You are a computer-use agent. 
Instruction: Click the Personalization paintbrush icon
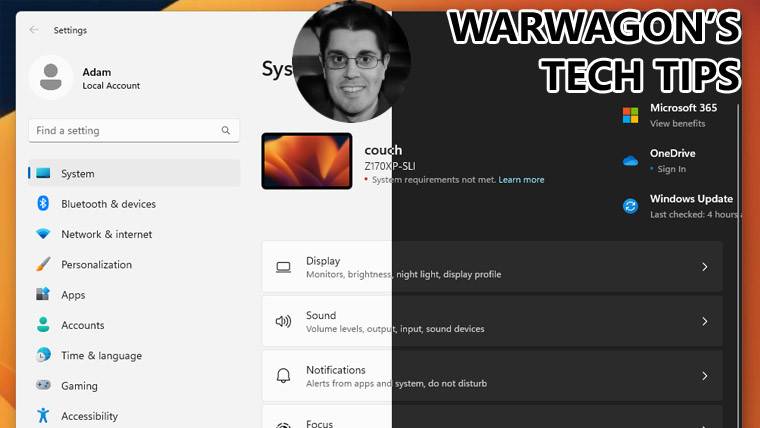click(43, 264)
